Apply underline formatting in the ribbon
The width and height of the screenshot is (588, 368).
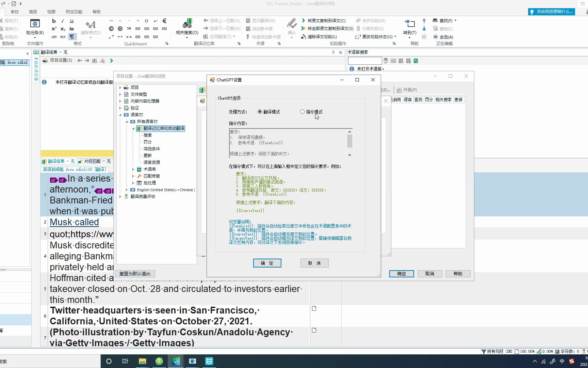click(71, 21)
